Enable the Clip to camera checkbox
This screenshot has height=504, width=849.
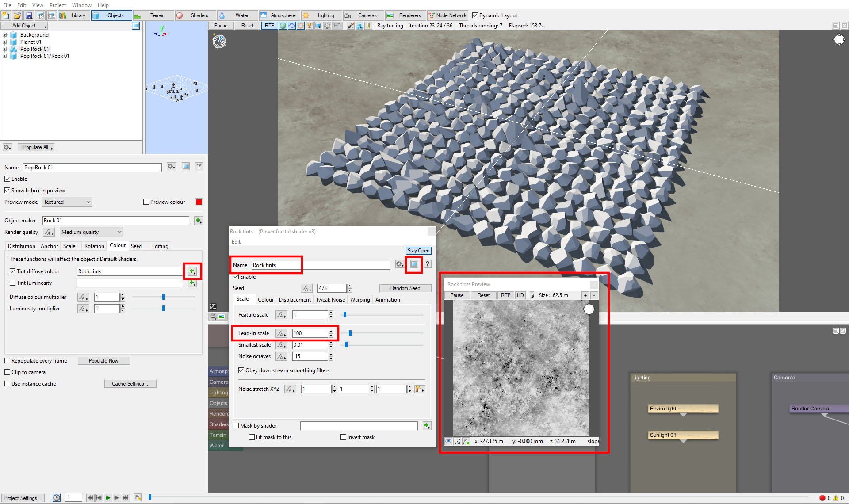pos(8,372)
